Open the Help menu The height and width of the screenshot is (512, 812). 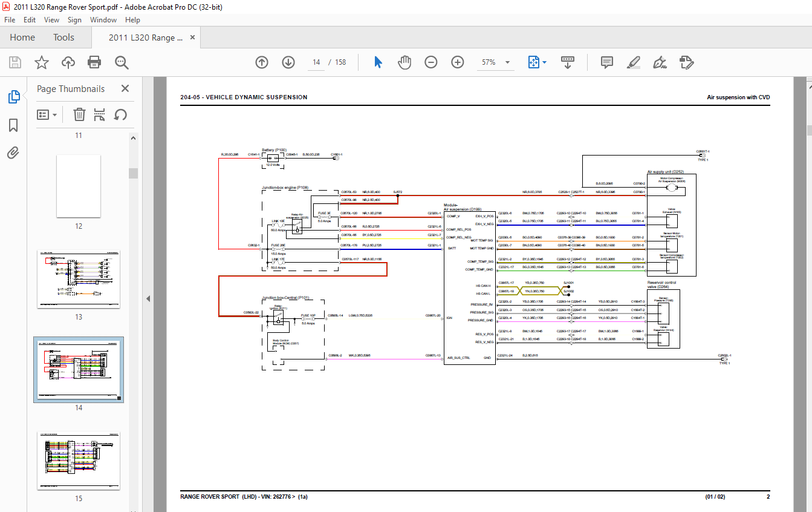[132, 20]
